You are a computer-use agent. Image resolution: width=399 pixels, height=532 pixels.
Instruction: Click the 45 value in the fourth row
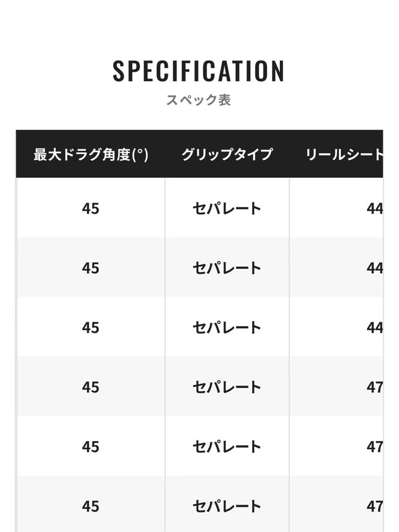(91, 387)
